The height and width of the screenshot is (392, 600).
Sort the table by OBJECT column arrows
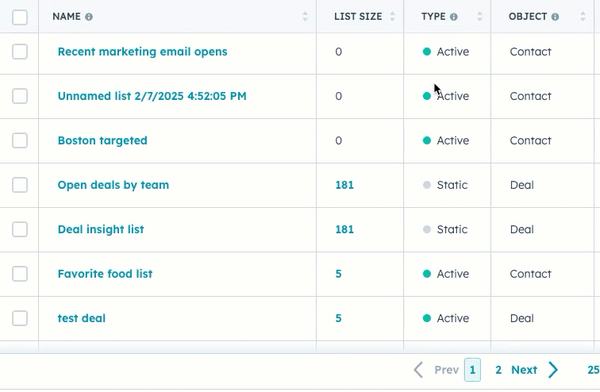click(583, 16)
